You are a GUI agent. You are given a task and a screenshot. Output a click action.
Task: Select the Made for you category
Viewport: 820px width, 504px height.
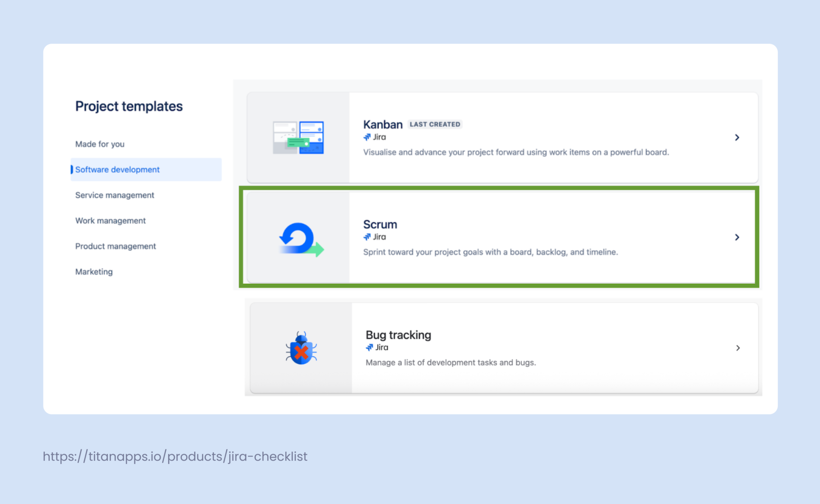(x=99, y=144)
